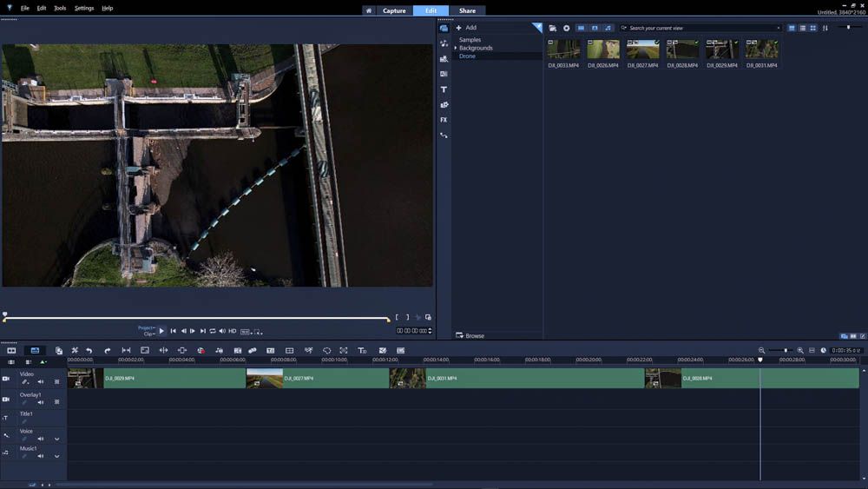The image size is (868, 489).
Task: Click the slip tool icon in timeline toolbar
Action: click(x=126, y=351)
